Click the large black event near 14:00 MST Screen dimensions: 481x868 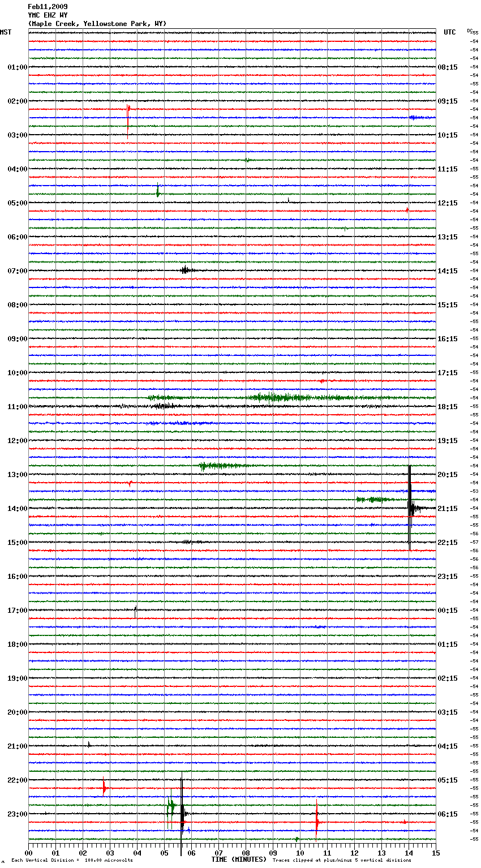[410, 508]
